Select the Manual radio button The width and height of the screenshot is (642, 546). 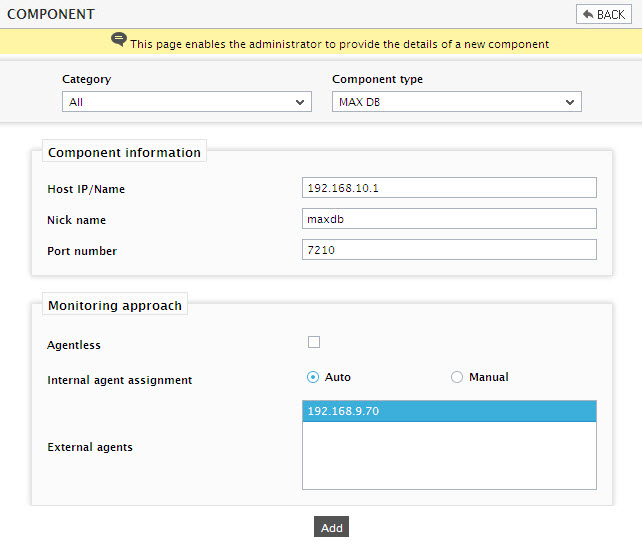tap(457, 377)
